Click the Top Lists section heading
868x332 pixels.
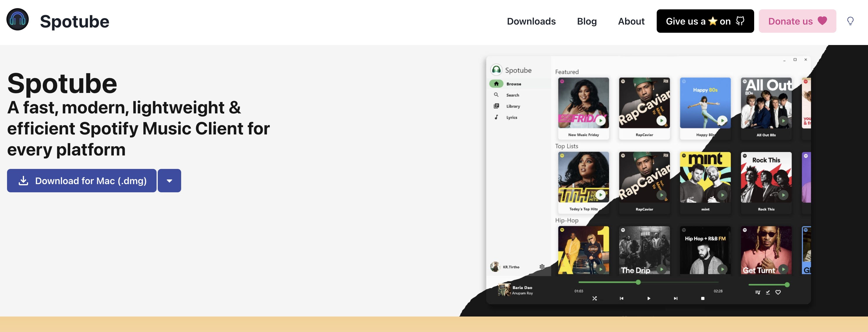click(566, 146)
